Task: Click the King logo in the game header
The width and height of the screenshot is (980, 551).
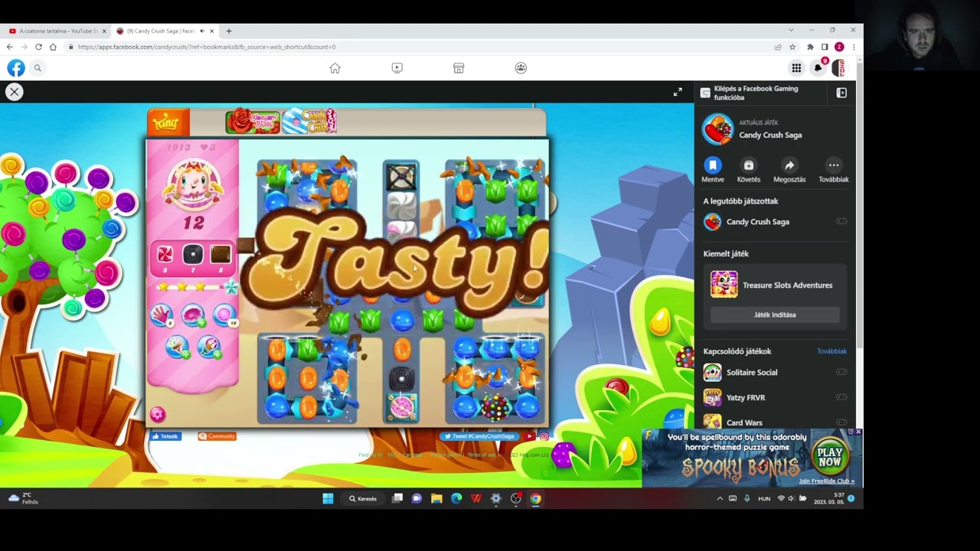Action: 166,122
